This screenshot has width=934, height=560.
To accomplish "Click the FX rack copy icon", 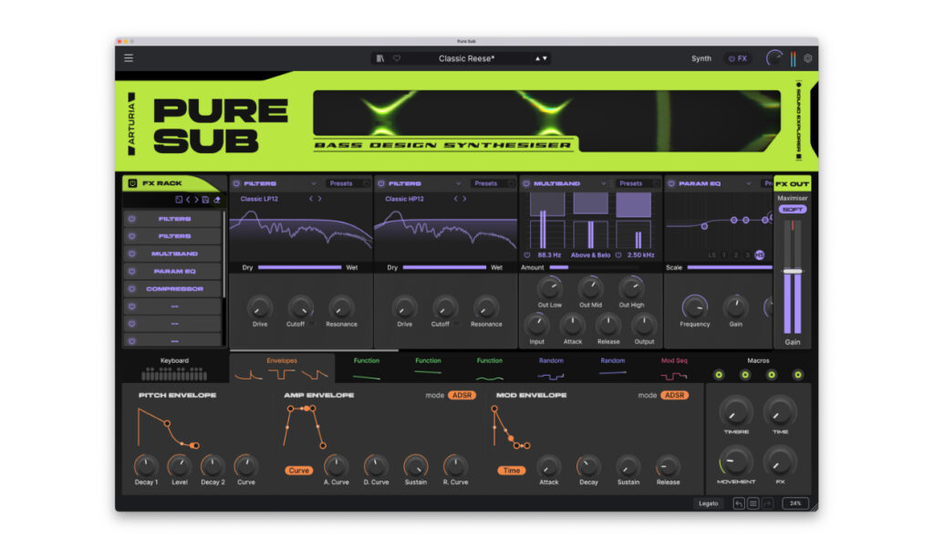I will (179, 200).
